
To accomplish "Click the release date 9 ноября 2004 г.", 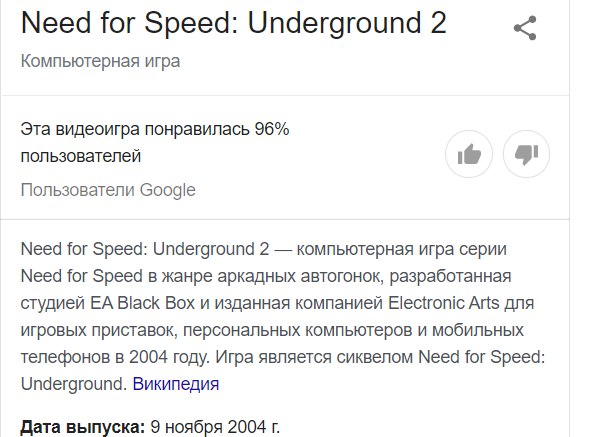I will tap(215, 428).
